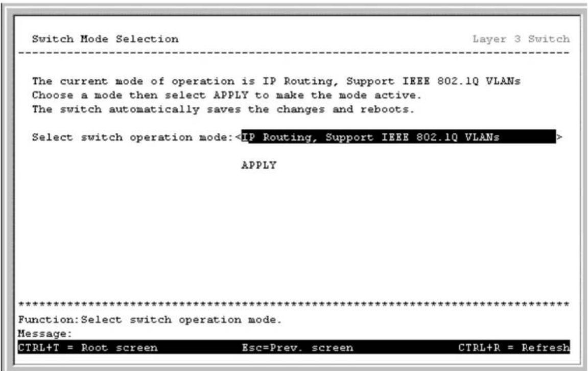The image size is (588, 371).
Task: Click 'CTRL+R = Refresh' hint
Action: (514, 347)
